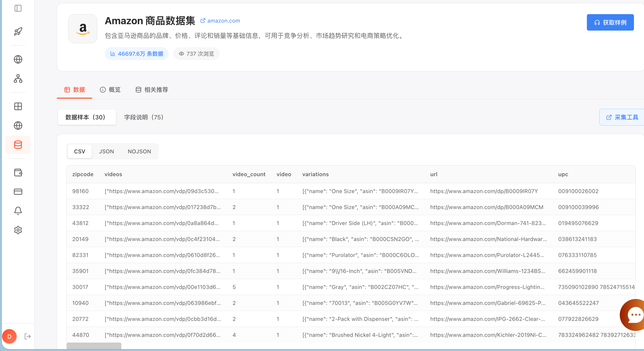Select the 字段说明 (75) tab
644x351 pixels.
tap(144, 117)
